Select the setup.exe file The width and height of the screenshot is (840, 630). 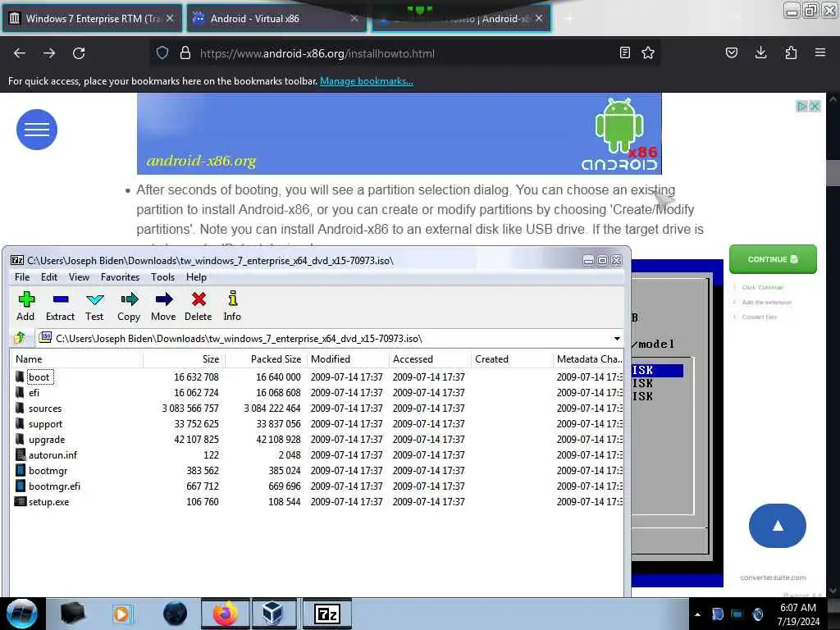[48, 502]
